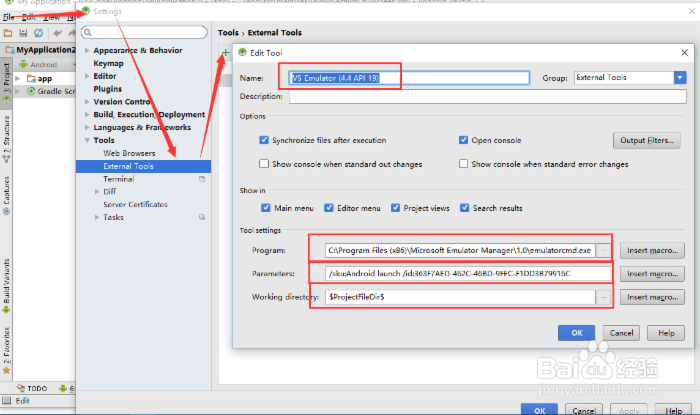Click Output Filters button
700x415 pixels.
coord(646,140)
